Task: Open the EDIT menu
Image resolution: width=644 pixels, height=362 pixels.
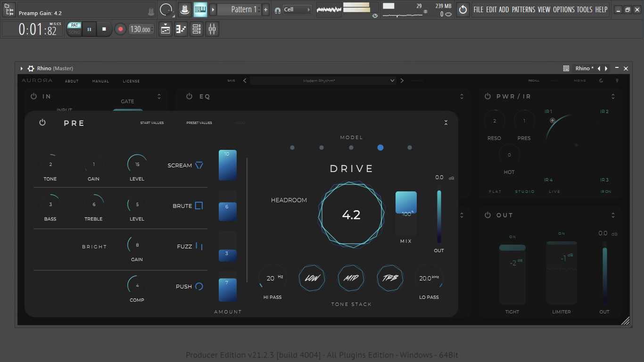Action: pos(491,9)
